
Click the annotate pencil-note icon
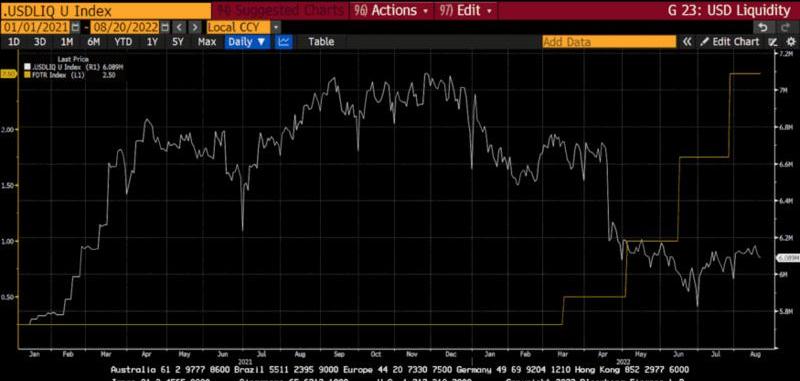tap(773, 42)
